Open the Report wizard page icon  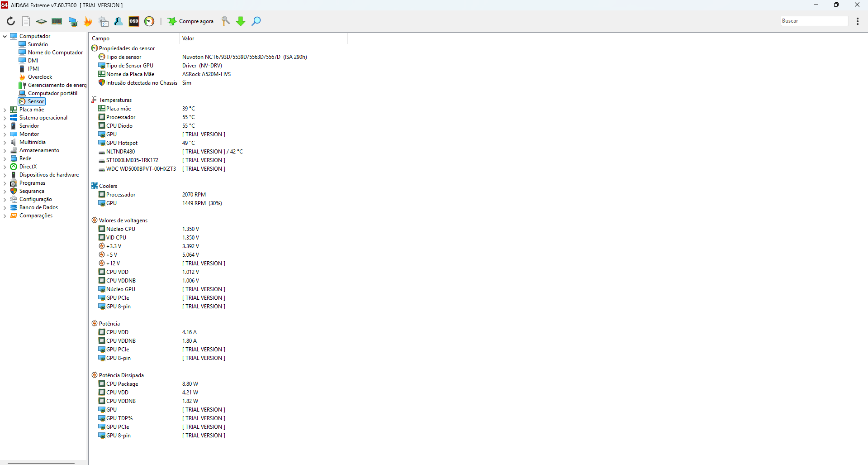[x=26, y=21]
